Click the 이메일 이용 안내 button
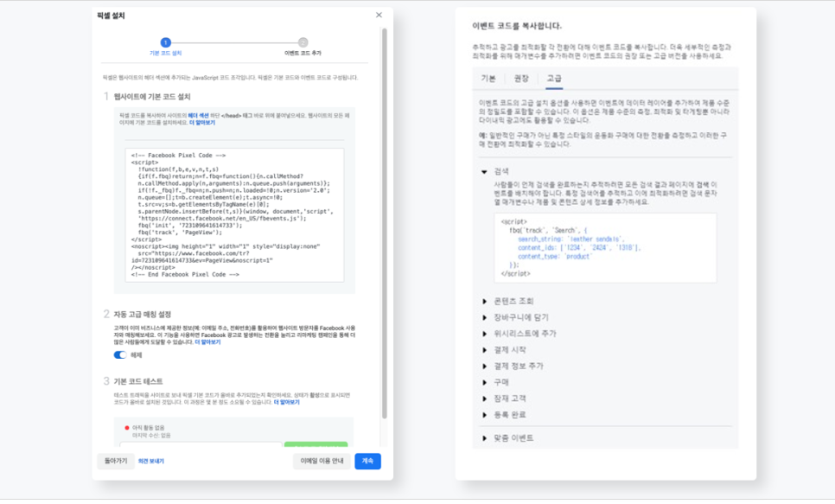 [x=322, y=461]
